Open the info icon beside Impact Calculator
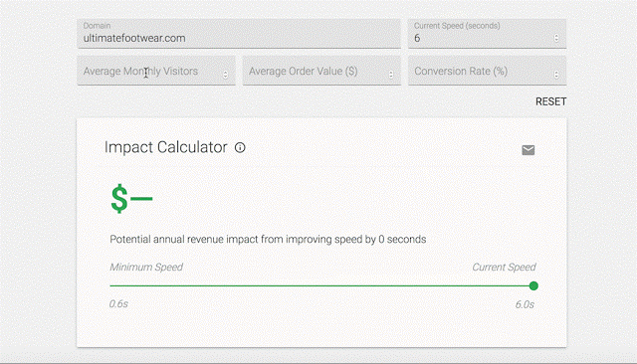The width and height of the screenshot is (637, 364). point(240,148)
